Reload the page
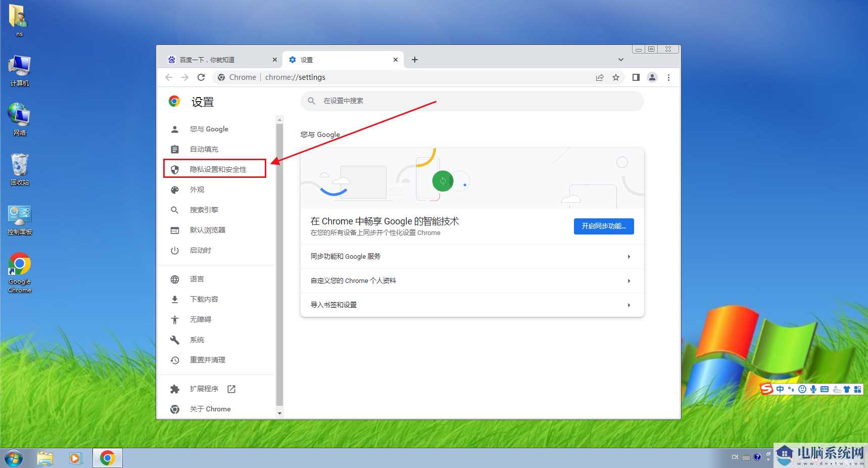868x468 pixels. pyautogui.click(x=201, y=77)
